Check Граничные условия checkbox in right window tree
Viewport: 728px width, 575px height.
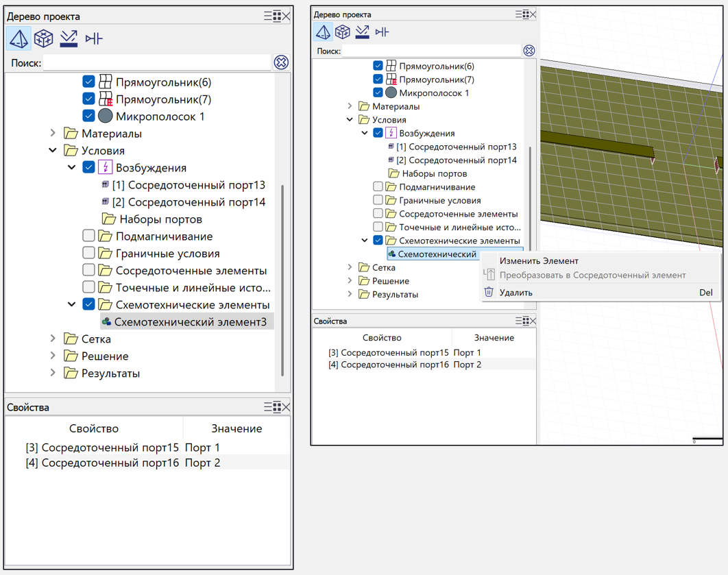(378, 200)
